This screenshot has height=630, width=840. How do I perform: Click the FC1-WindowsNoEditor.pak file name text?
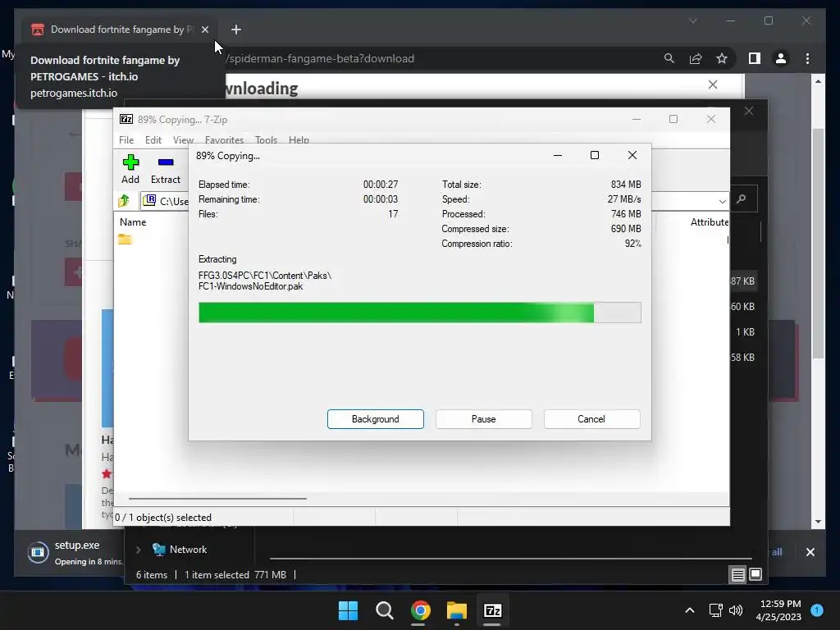point(250,286)
